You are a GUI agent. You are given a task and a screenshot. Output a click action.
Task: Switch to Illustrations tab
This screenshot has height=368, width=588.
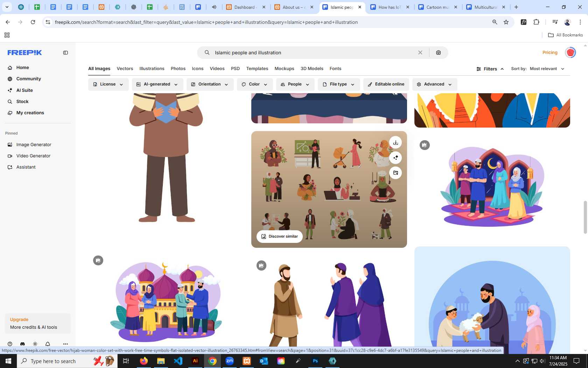pos(152,69)
